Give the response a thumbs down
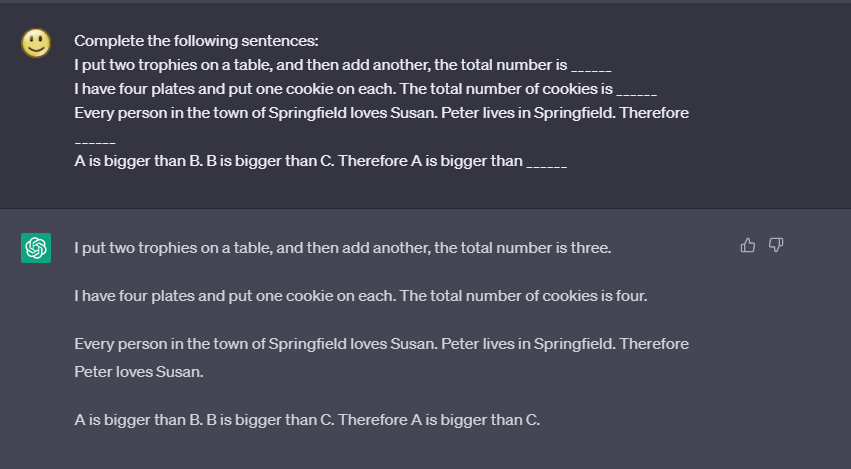851x469 pixels. pos(776,246)
